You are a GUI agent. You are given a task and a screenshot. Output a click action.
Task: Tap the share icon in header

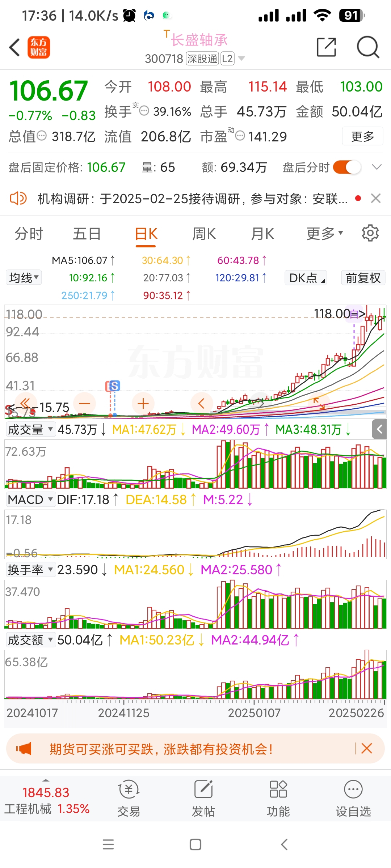(x=327, y=47)
